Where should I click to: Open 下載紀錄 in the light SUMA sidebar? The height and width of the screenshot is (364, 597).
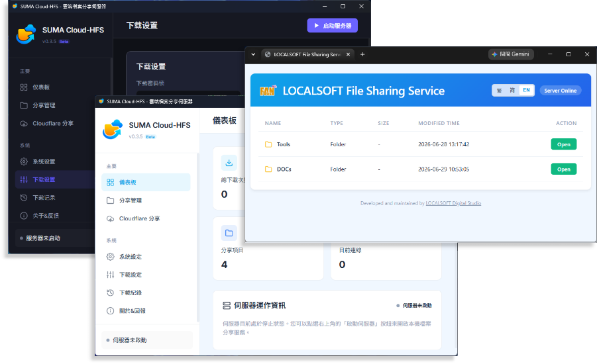tap(146, 293)
